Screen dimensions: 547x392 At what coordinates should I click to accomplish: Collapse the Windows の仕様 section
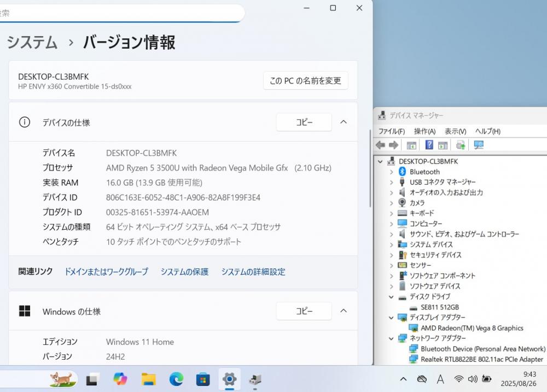(x=344, y=311)
